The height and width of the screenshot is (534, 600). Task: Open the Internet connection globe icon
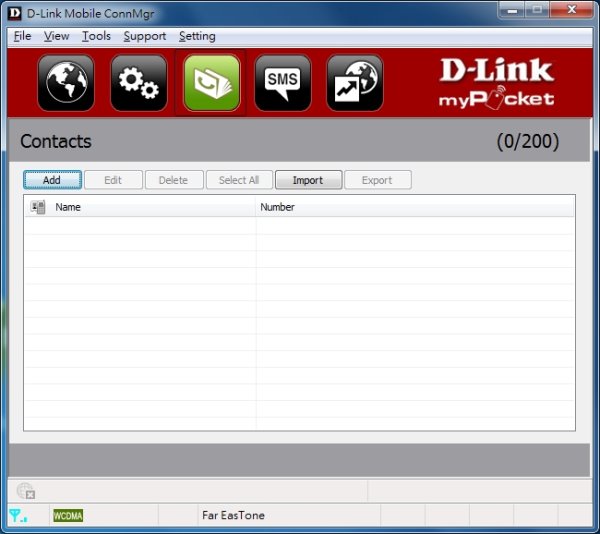(66, 82)
